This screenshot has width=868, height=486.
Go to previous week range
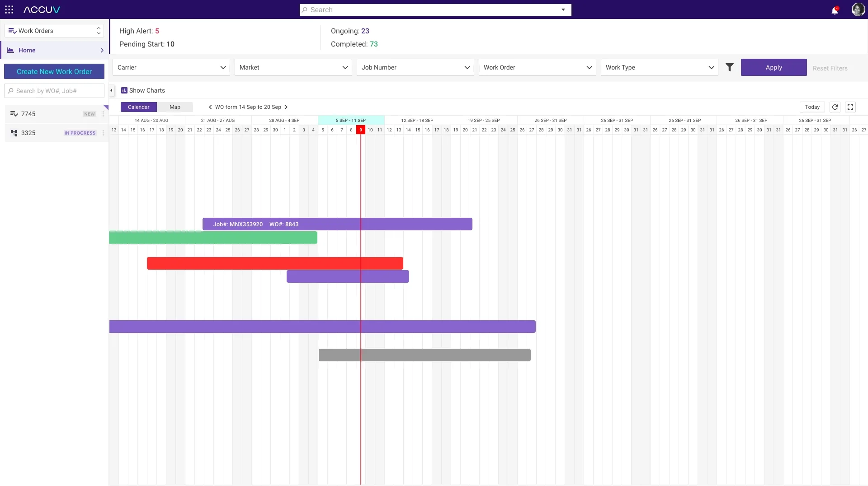click(210, 107)
